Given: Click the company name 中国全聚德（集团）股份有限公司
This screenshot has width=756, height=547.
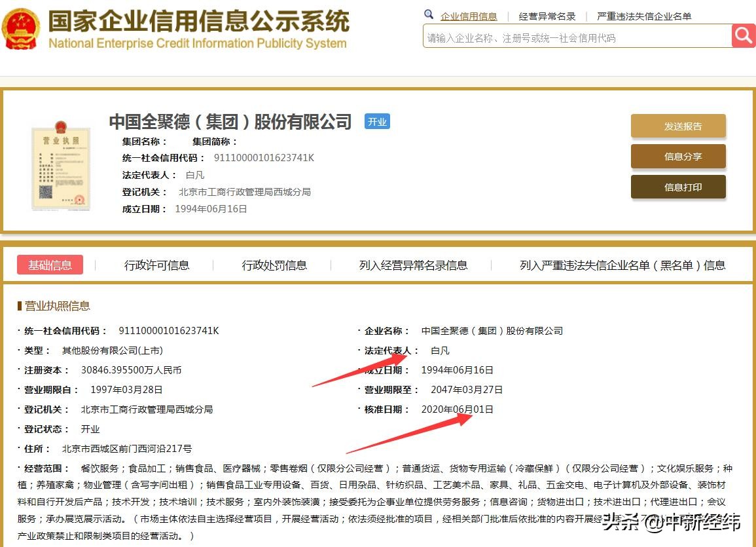Looking at the screenshot, I should coord(230,121).
